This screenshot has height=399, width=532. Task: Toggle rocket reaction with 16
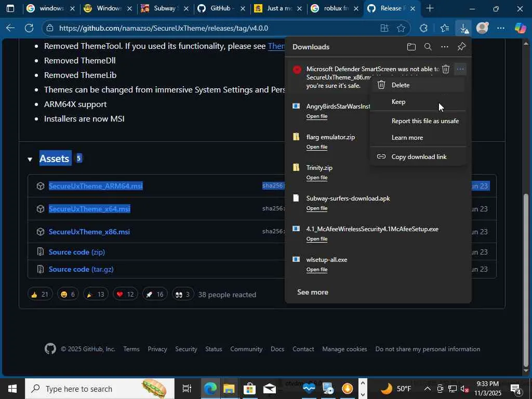[x=155, y=294]
